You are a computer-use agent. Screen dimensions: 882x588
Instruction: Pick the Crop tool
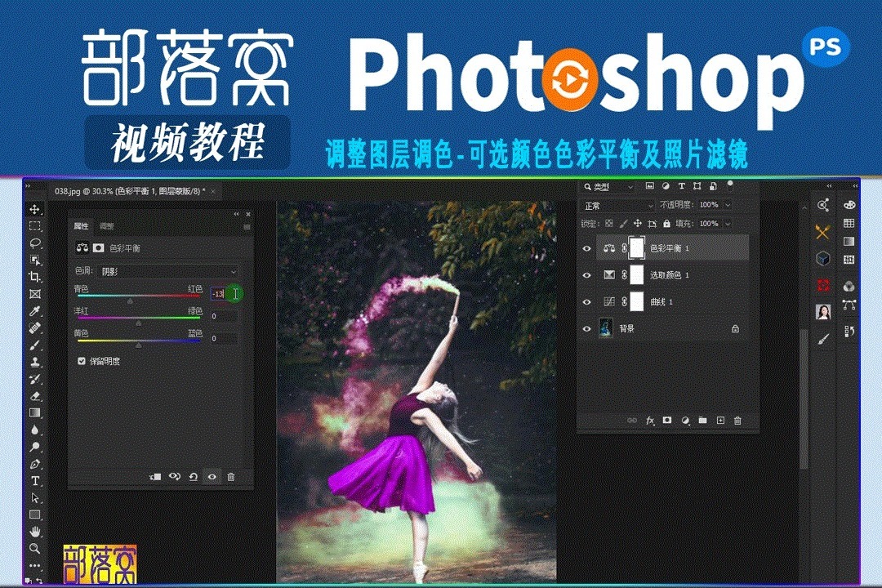[x=35, y=277]
